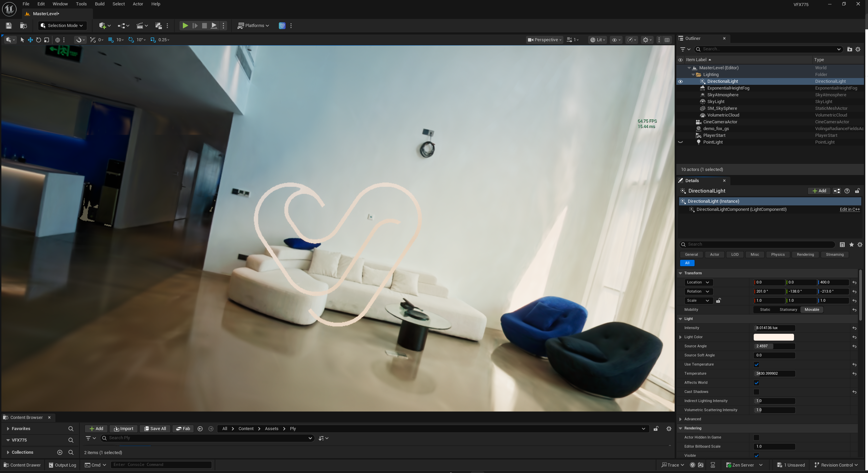Switch to the Rendering details filter tab
The image size is (868, 473).
(x=805, y=254)
